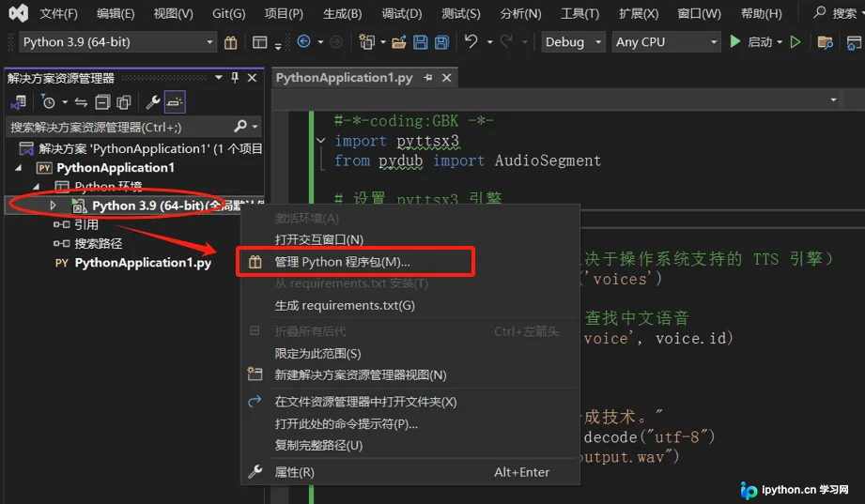865x504 pixels.
Task: Open the 生成(B) menu
Action: (342, 14)
